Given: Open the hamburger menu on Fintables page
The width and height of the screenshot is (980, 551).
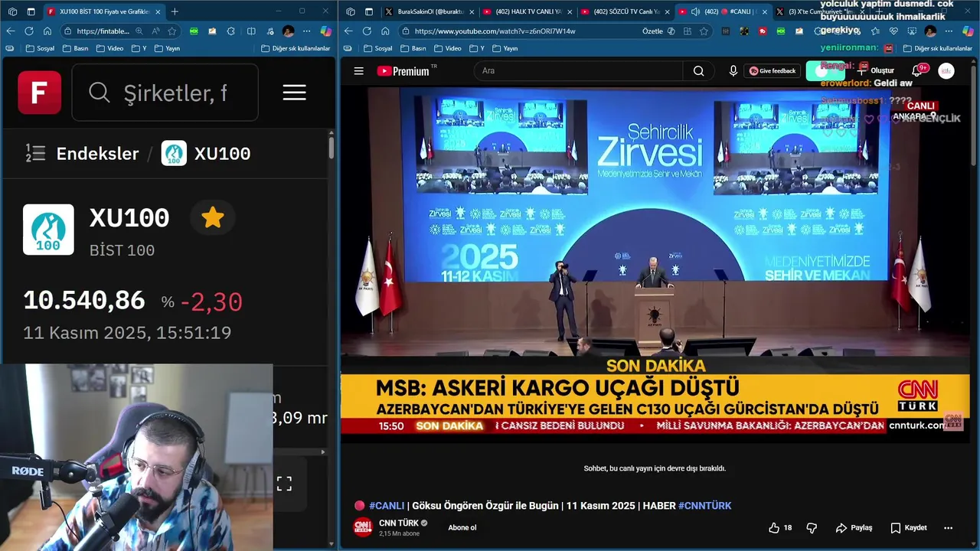Looking at the screenshot, I should pos(294,93).
